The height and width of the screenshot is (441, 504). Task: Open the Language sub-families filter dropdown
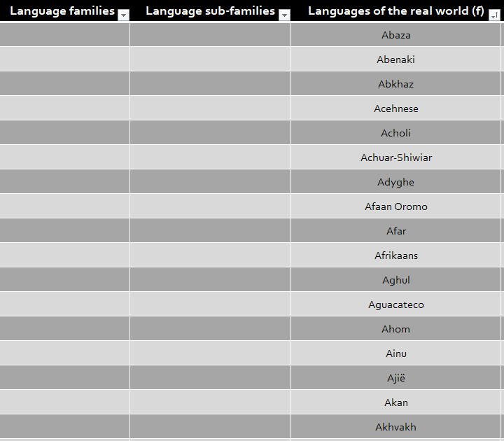pos(284,15)
